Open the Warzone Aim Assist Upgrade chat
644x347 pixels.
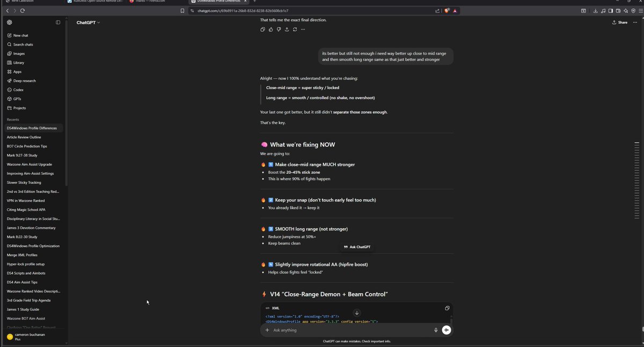[x=33, y=165]
